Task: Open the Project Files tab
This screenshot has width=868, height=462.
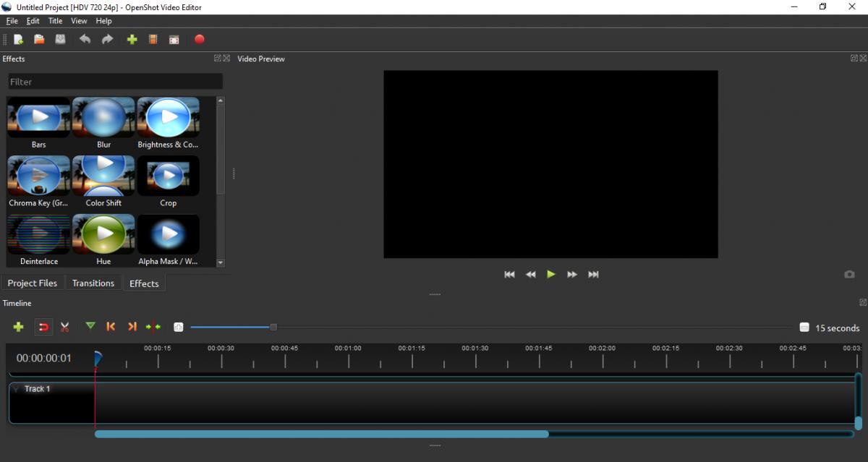Action: click(33, 283)
